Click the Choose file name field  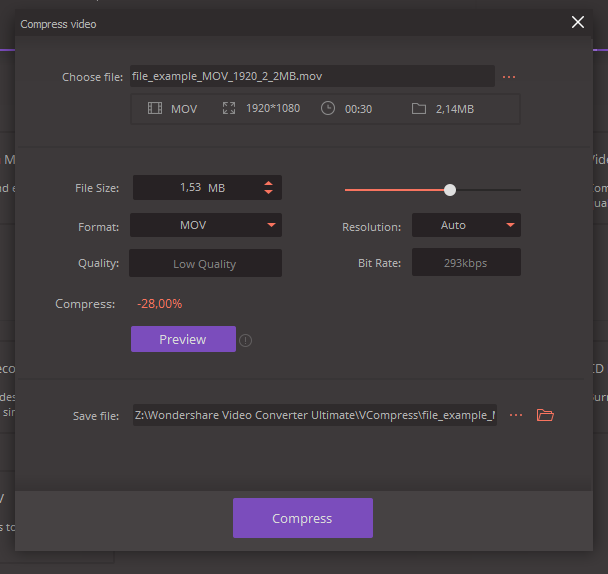[x=312, y=77]
